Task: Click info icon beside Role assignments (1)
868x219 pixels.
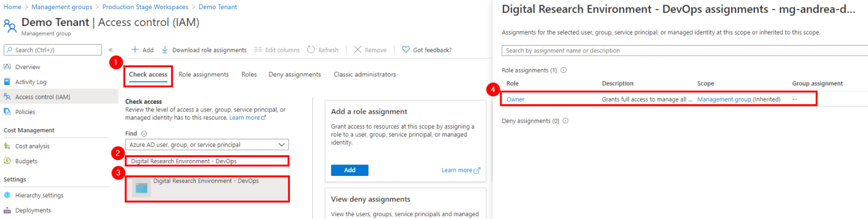Action: click(x=564, y=70)
